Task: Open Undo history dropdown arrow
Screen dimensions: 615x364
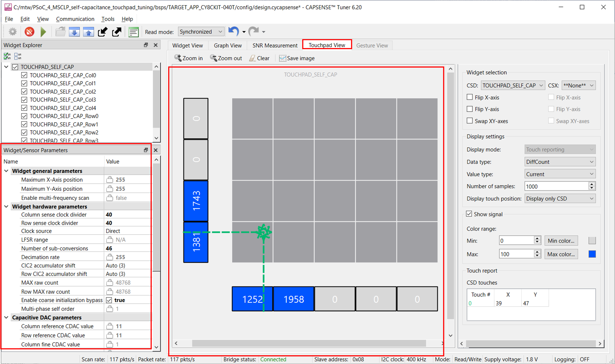Action: 244,32
